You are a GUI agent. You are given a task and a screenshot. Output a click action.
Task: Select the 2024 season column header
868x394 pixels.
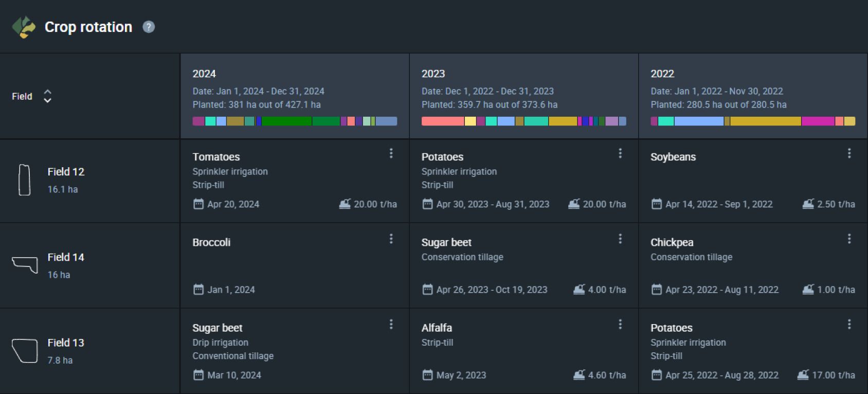pos(295,96)
